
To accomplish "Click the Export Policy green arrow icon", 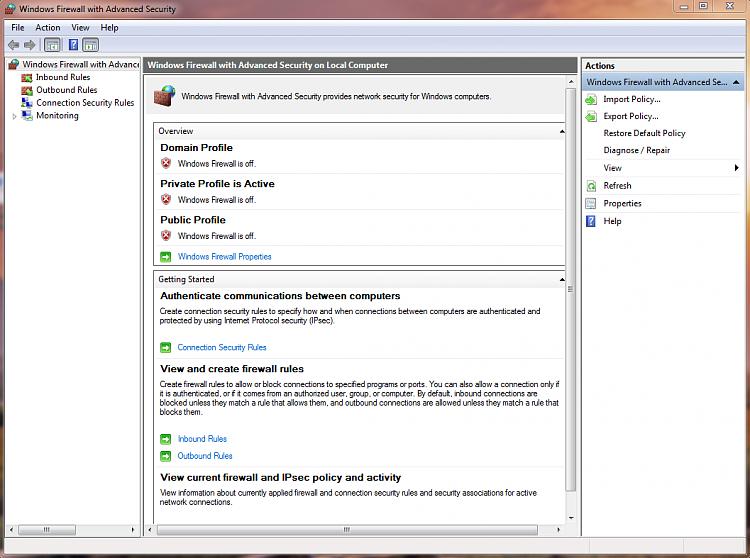I will click(591, 116).
